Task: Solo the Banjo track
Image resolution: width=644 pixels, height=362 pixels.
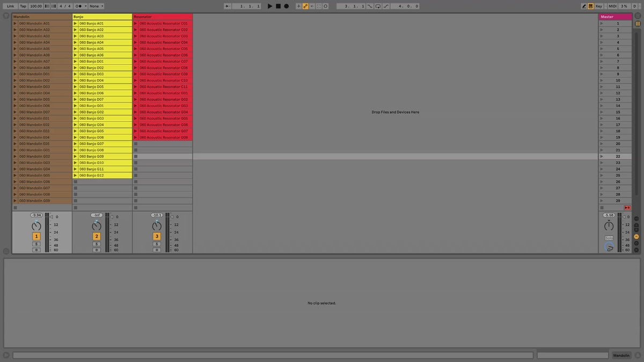Action: 97,244
